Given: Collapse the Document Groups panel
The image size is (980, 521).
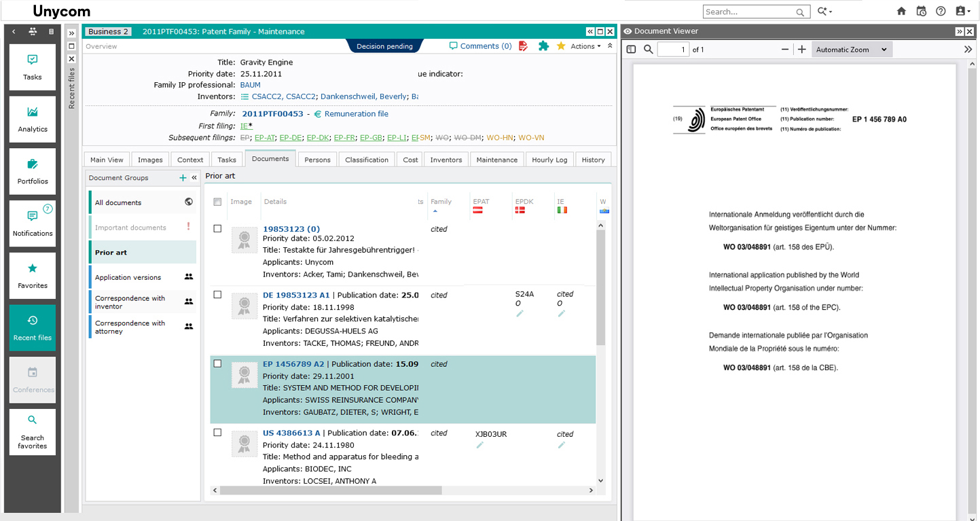Looking at the screenshot, I should pos(194,178).
